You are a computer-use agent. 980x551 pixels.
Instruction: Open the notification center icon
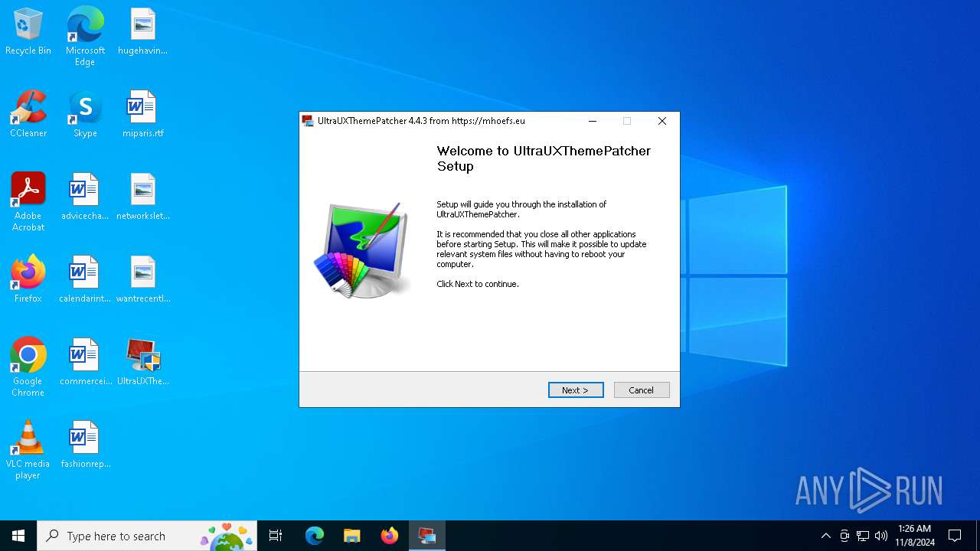tap(955, 536)
